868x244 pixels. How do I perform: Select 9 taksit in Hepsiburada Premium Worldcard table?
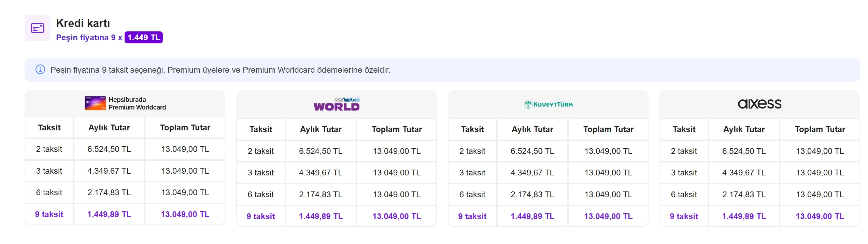click(49, 214)
